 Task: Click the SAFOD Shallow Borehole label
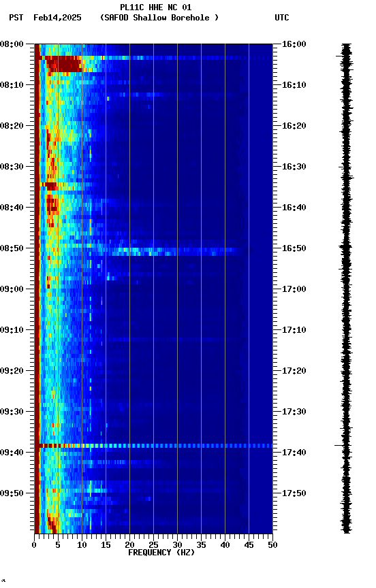[159, 18]
